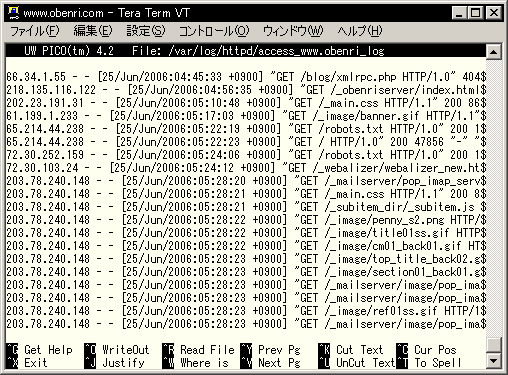This screenshot has width=508, height=375.
Task: Click the scrollbar up arrow
Action: (493, 52)
